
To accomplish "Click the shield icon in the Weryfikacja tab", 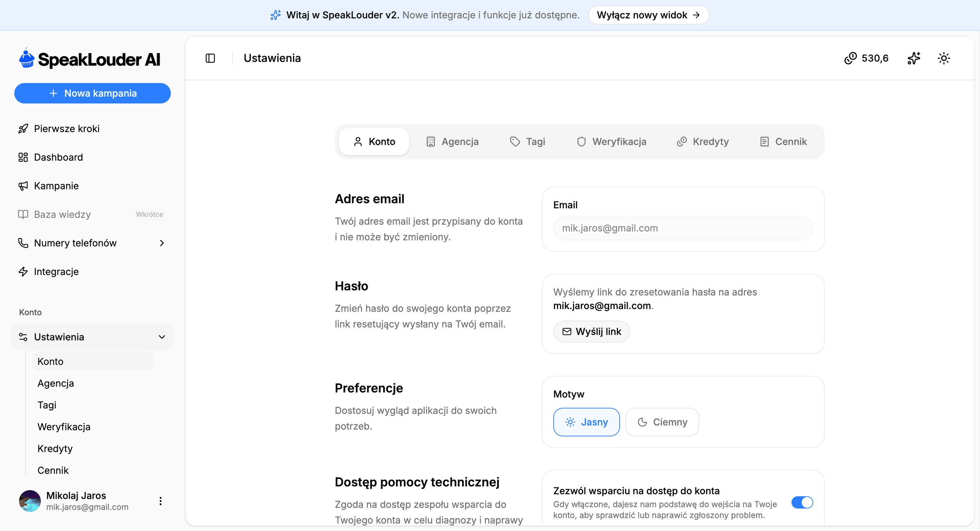I will 581,142.
